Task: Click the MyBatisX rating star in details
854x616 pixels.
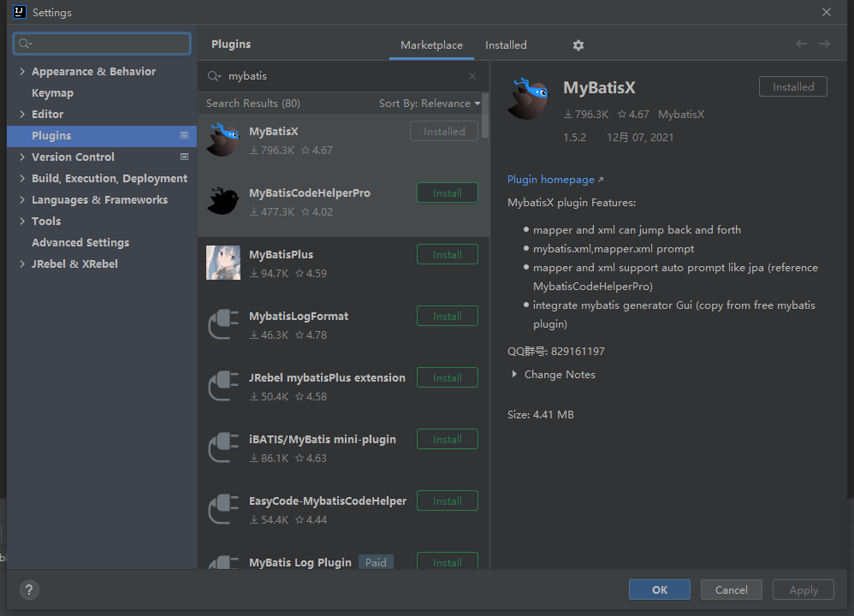Action: pos(622,115)
